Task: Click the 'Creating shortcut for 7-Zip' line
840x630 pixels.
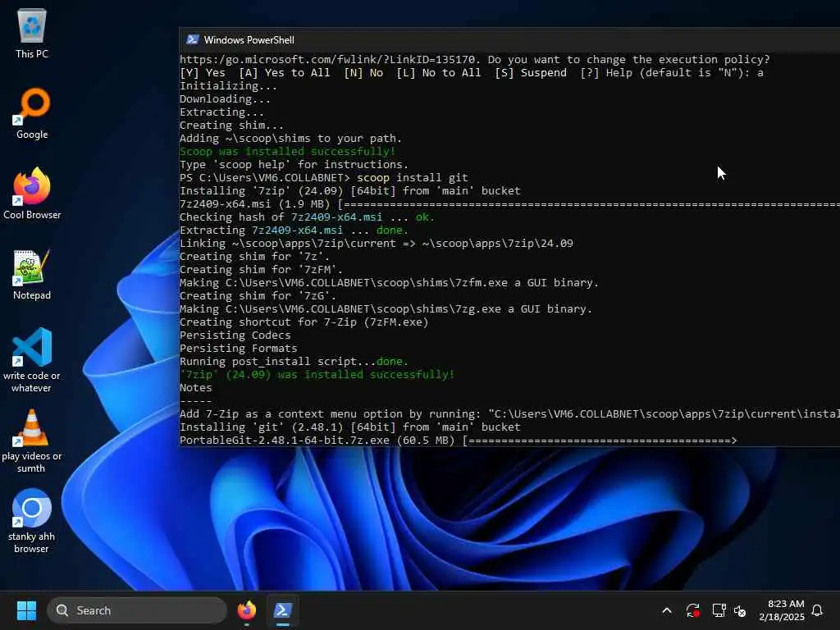Action: point(304,322)
